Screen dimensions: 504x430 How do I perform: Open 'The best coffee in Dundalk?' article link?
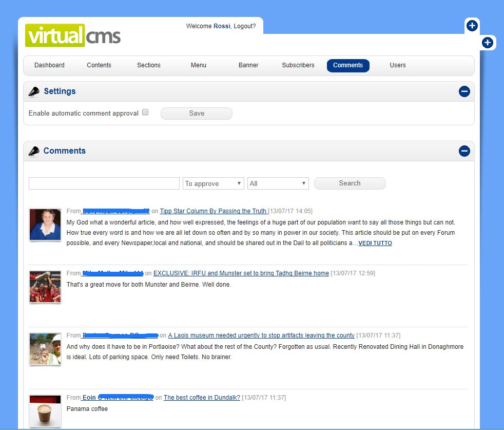(202, 398)
